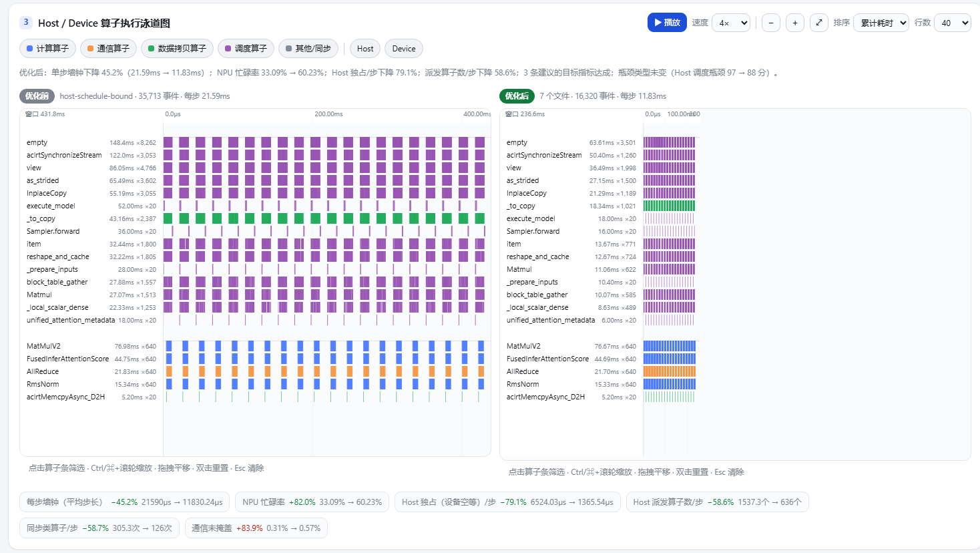Select block_table_gather row in the 优化前 panel

pyautogui.click(x=256, y=282)
